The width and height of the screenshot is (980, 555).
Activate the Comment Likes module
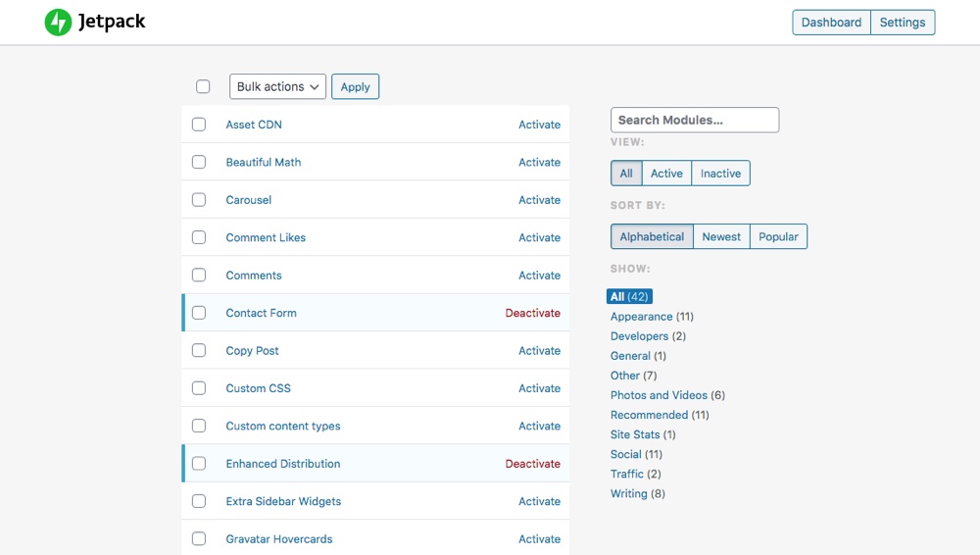click(539, 237)
